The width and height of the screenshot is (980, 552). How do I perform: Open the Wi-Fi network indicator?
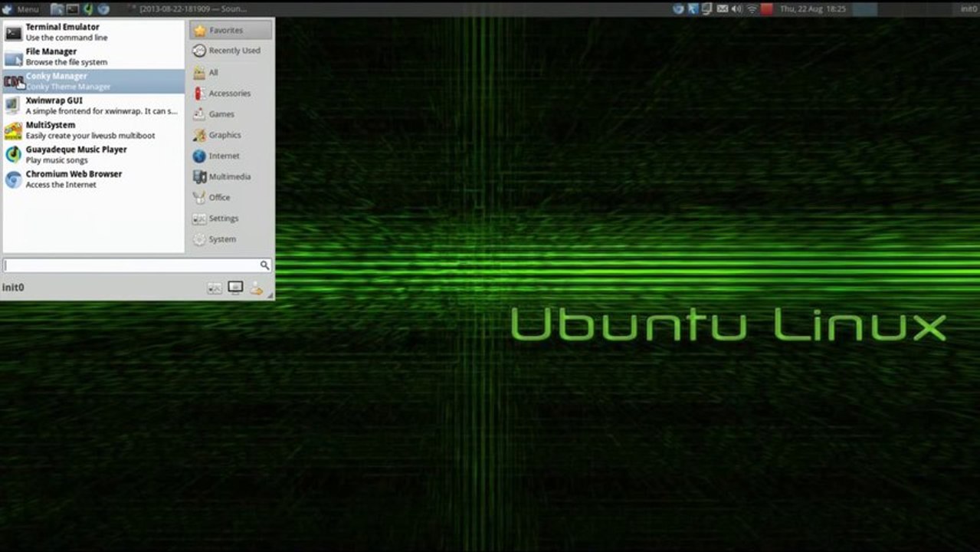pyautogui.click(x=752, y=9)
